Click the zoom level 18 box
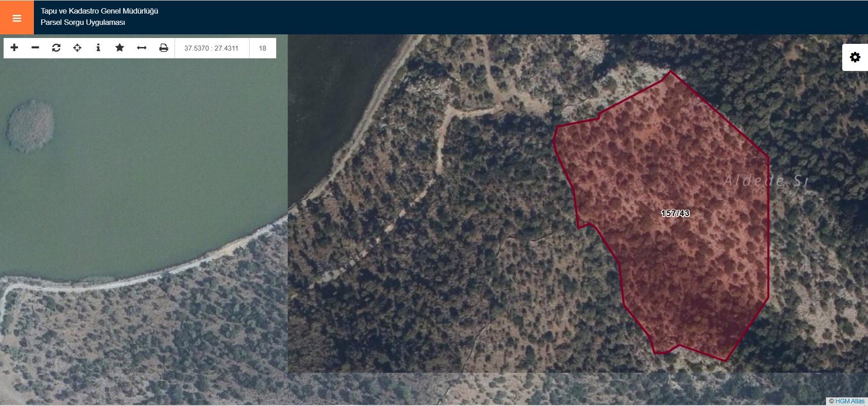 point(263,48)
